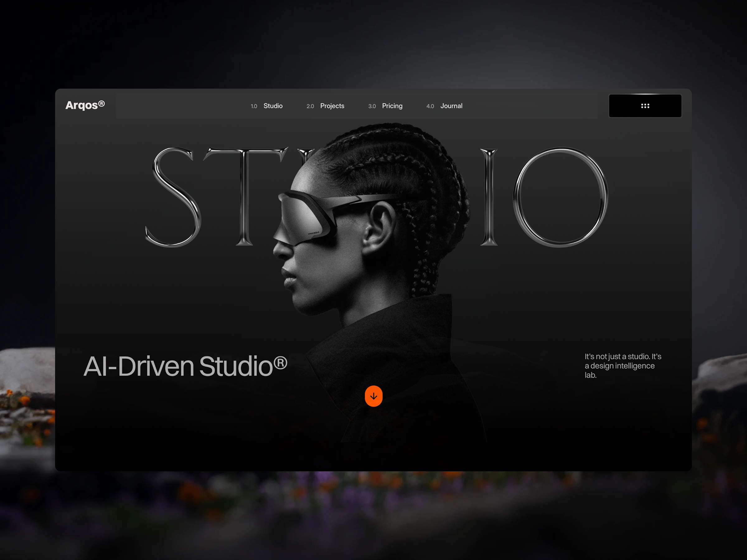
Task: Click the 3.0 number before Pricing
Action: coord(372,106)
